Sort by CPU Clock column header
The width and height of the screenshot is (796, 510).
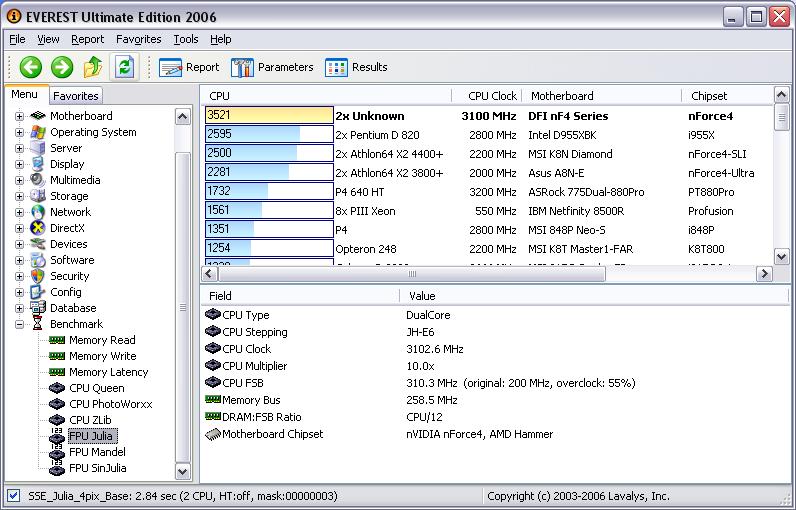click(487, 96)
